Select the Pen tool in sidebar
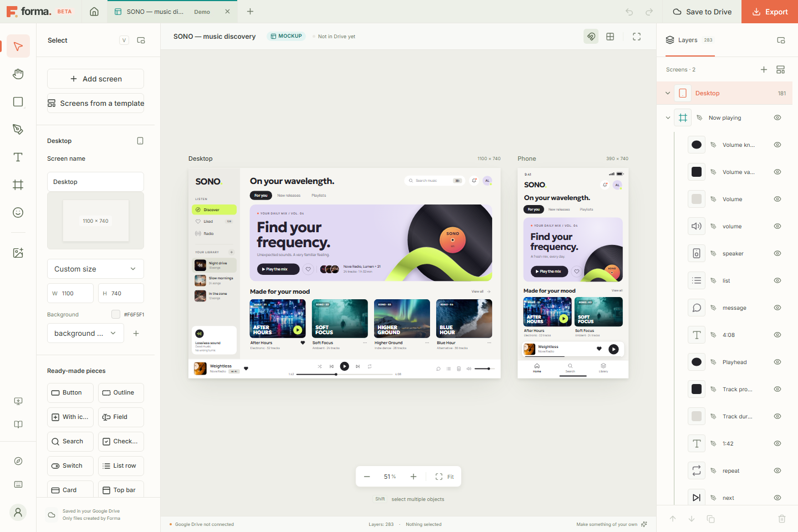Screen dimensions: 798x532 (x=18, y=130)
